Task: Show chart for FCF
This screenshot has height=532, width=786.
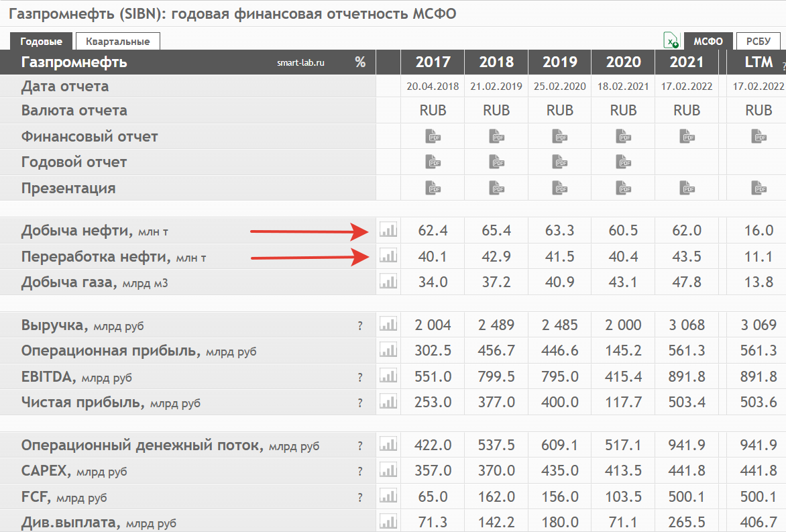Action: tap(388, 496)
